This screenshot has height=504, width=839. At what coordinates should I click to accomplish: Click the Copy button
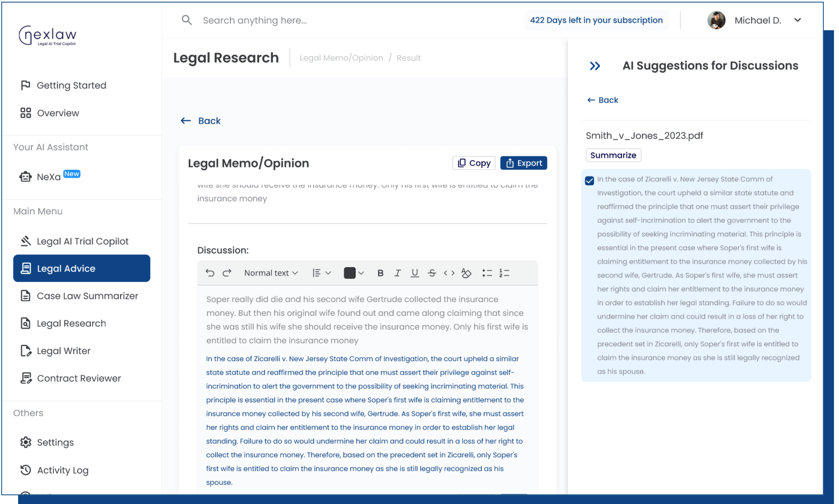coord(474,163)
